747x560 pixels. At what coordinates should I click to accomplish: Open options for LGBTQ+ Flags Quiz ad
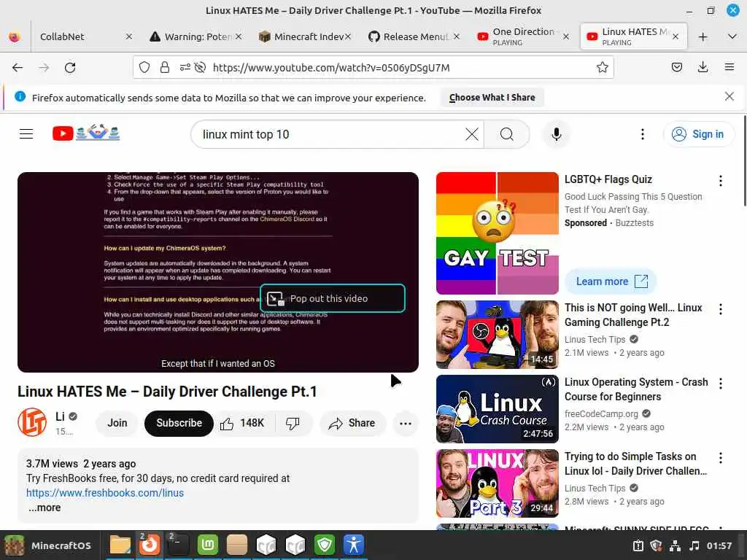(x=720, y=181)
